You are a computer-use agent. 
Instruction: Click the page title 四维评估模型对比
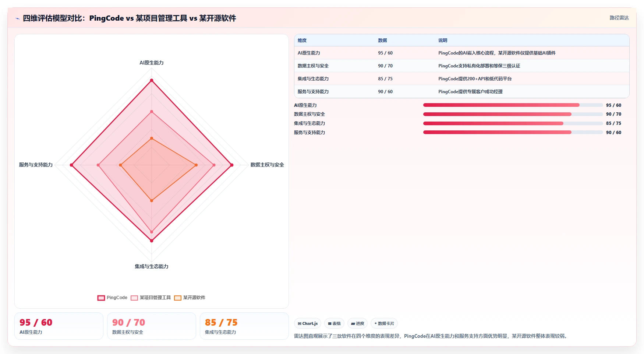point(130,18)
